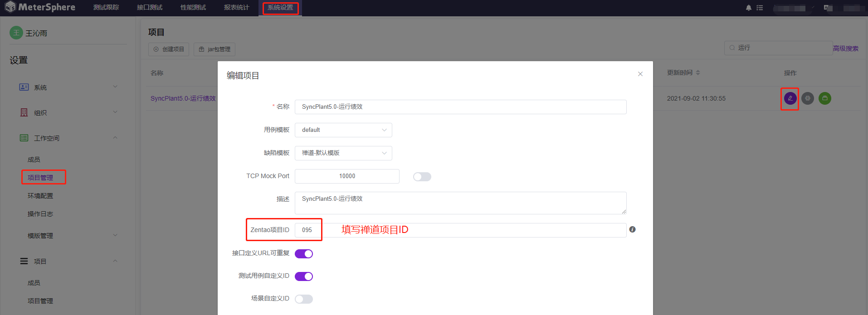Open the task list icon in the header
Screen dimensions: 868x315
(x=760, y=8)
